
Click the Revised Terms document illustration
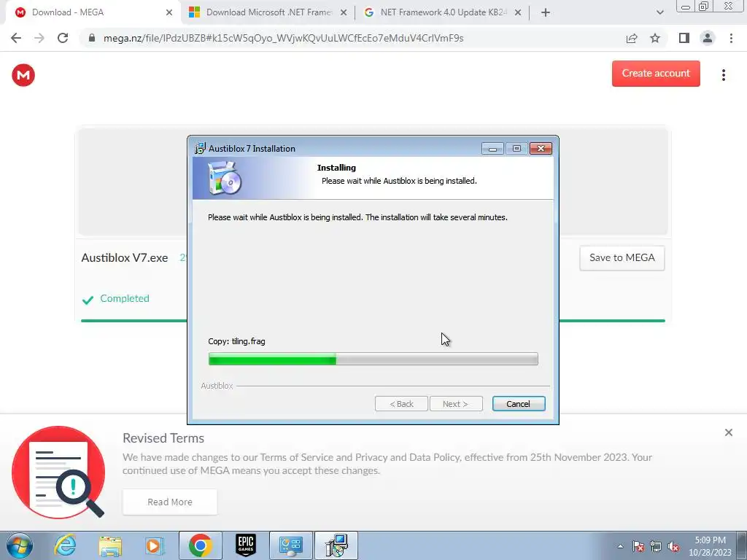(x=58, y=472)
